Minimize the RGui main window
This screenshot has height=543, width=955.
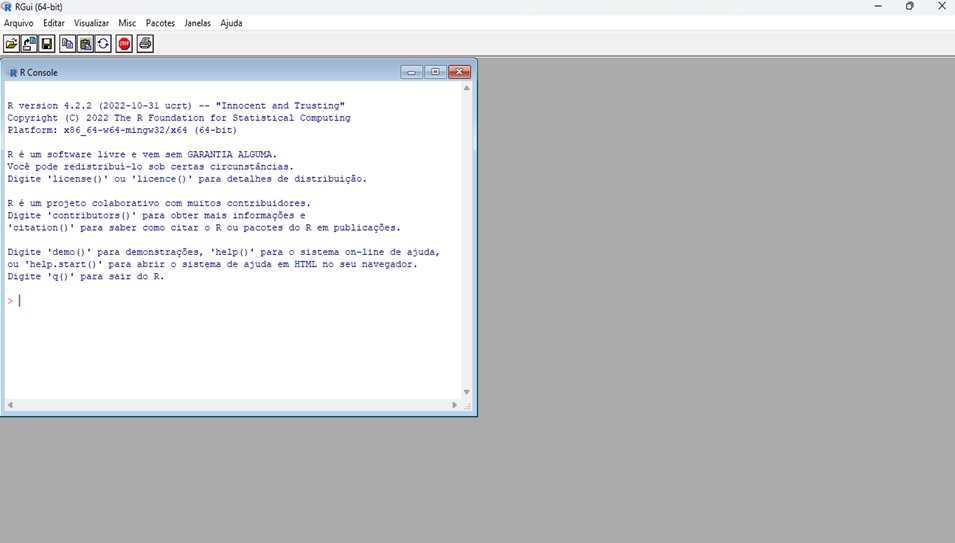point(878,6)
